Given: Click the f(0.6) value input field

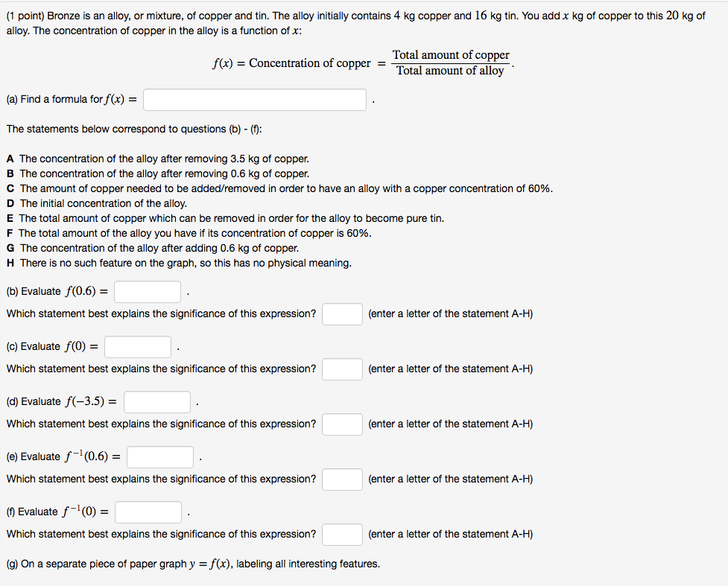Looking at the screenshot, I should tap(148, 292).
